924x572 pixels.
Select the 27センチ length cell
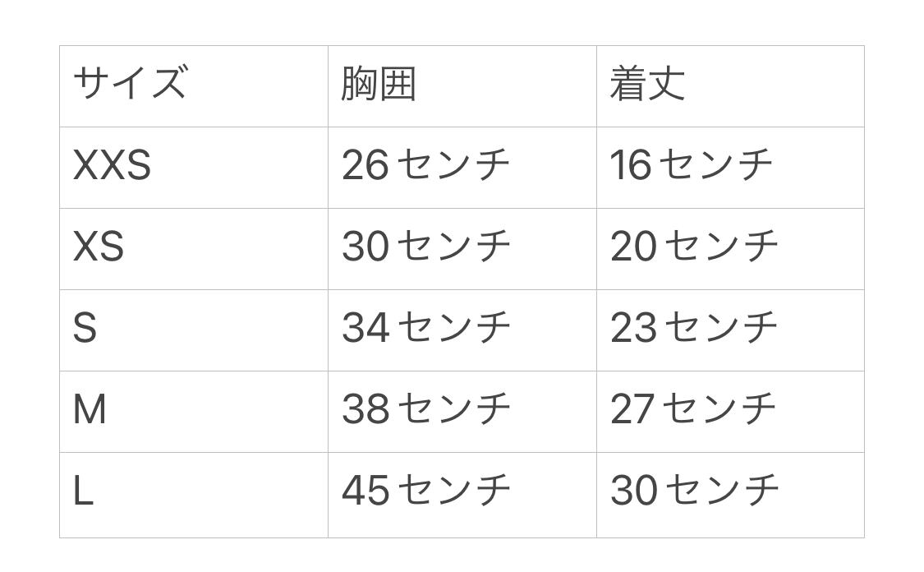click(693, 408)
